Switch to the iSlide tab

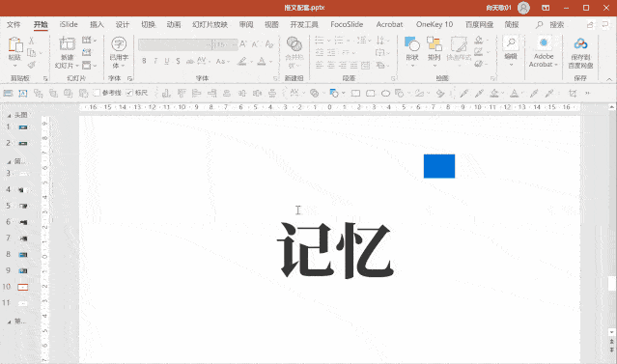[69, 24]
